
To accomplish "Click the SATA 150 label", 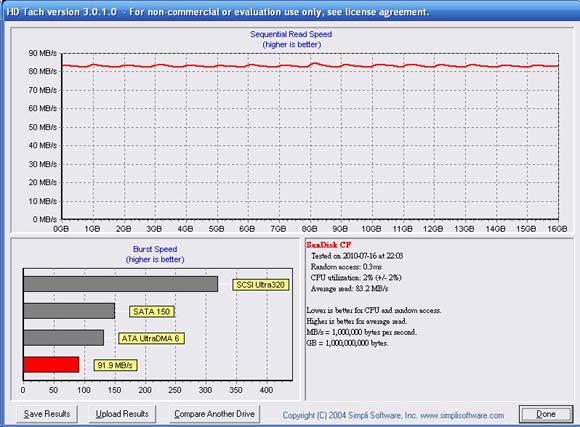I will (151, 312).
